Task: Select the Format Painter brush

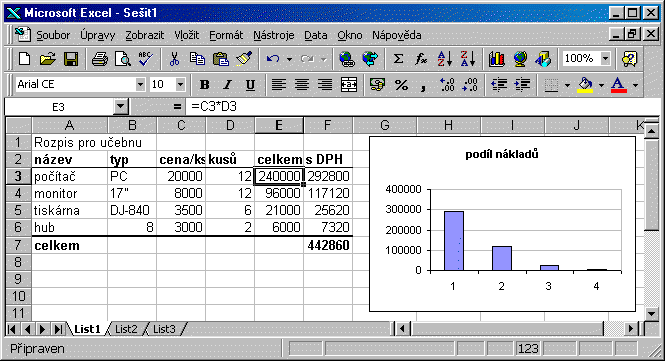Action: click(244, 59)
